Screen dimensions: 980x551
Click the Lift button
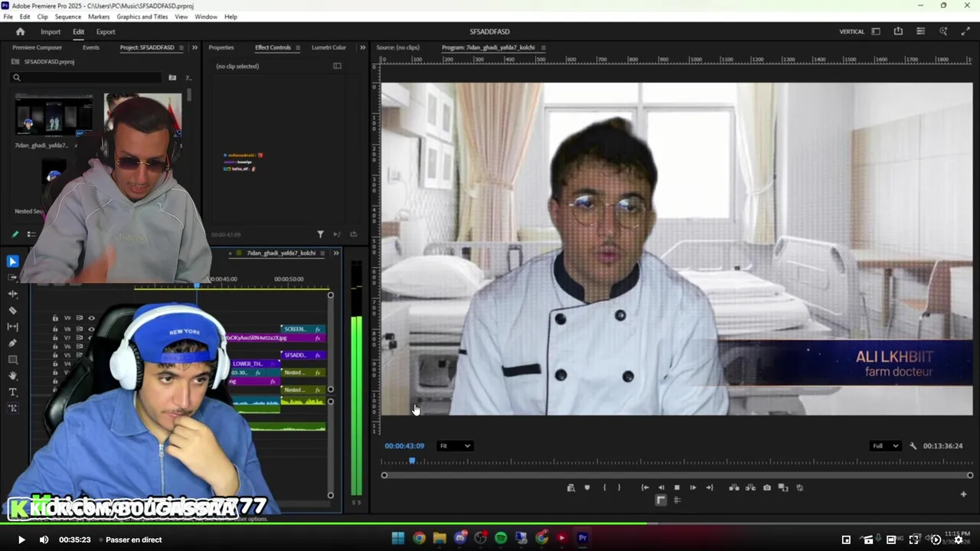click(x=733, y=487)
